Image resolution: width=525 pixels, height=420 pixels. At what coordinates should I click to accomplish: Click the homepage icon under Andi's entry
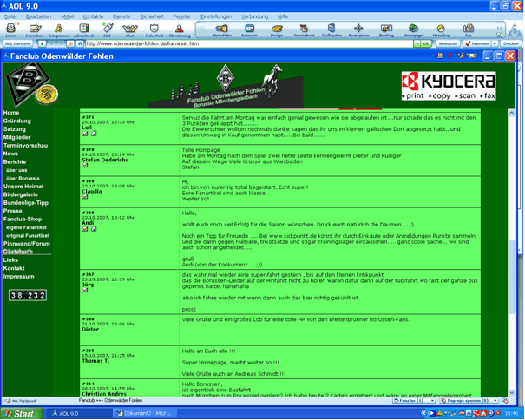tap(93, 228)
